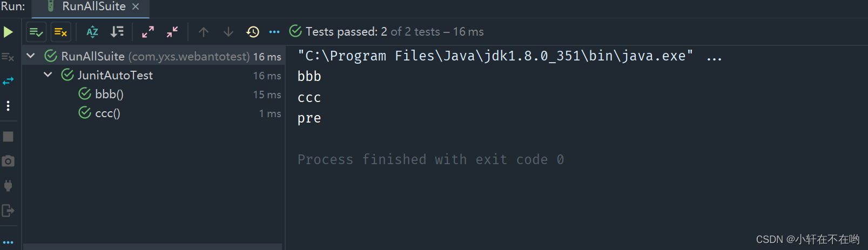Image resolution: width=868 pixels, height=250 pixels.
Task: Rerun the tests with the green play icon
Action: click(8, 32)
